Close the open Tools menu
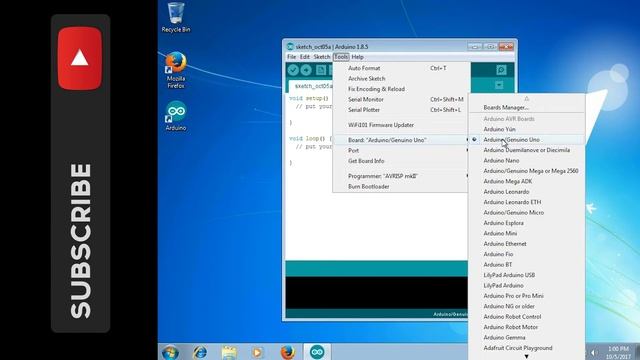This screenshot has height=360, width=640. pos(341,57)
